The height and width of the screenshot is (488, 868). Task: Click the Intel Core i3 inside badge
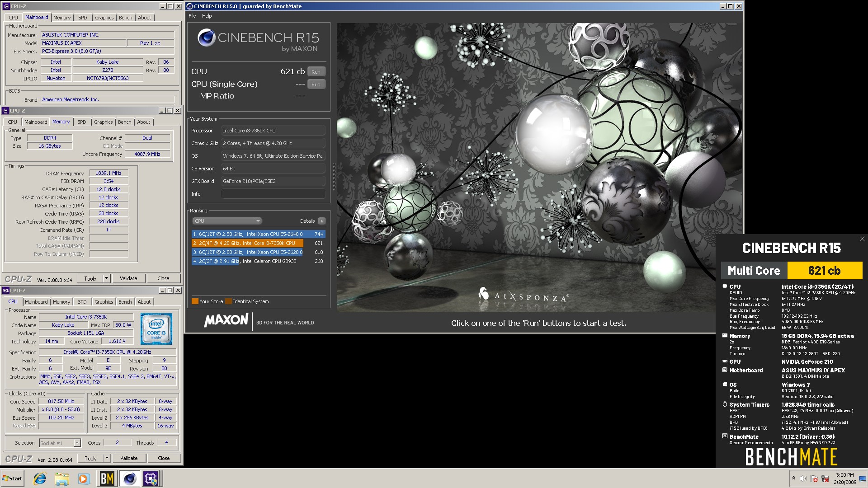click(x=156, y=329)
